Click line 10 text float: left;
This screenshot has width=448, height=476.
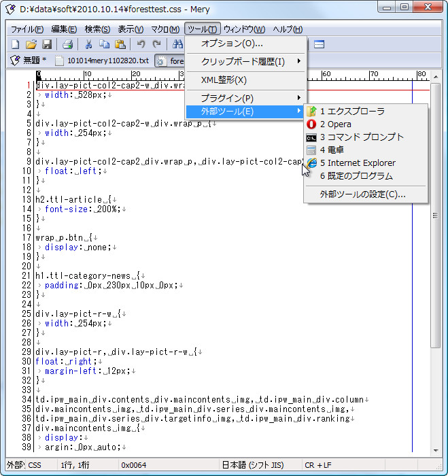point(73,171)
